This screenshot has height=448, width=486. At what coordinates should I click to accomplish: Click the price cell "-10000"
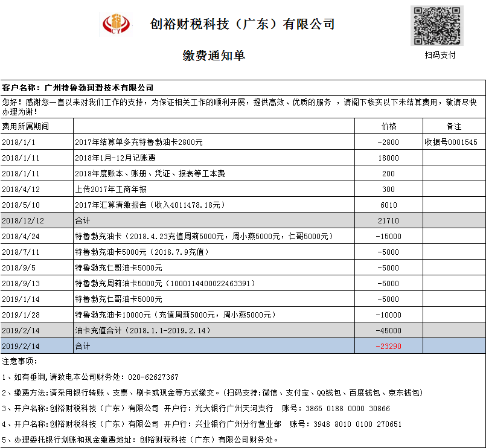coord(388,315)
